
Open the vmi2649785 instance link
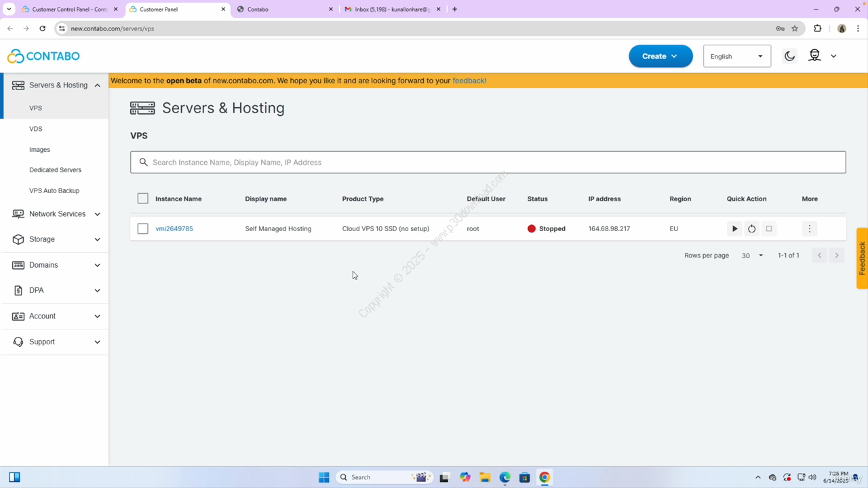(x=174, y=229)
